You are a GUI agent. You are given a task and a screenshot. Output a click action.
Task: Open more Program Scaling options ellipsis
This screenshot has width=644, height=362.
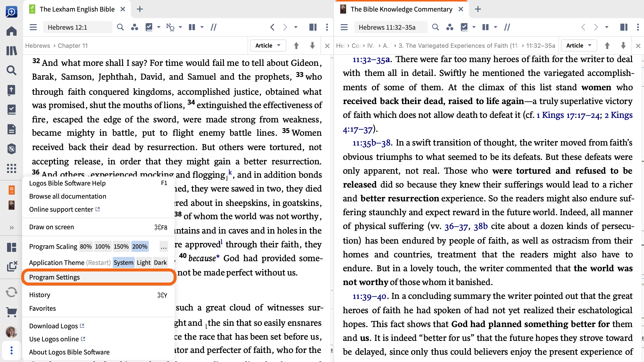164,246
